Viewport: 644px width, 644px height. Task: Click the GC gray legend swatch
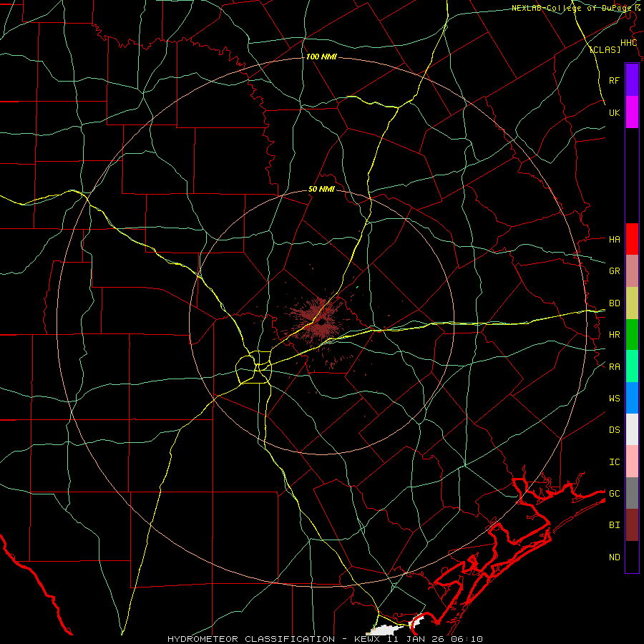[x=632, y=493]
